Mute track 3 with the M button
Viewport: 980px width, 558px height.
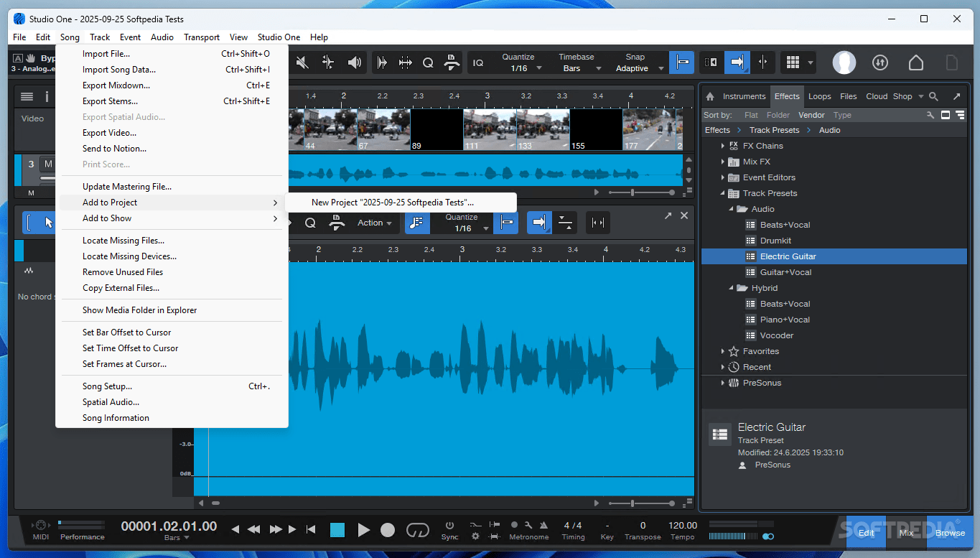48,164
